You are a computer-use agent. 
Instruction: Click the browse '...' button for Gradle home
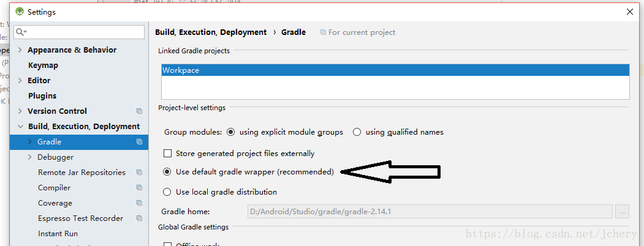coord(622,212)
